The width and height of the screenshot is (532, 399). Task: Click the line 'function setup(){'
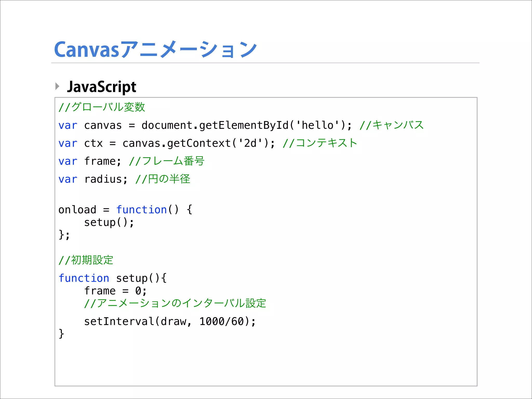coord(112,278)
